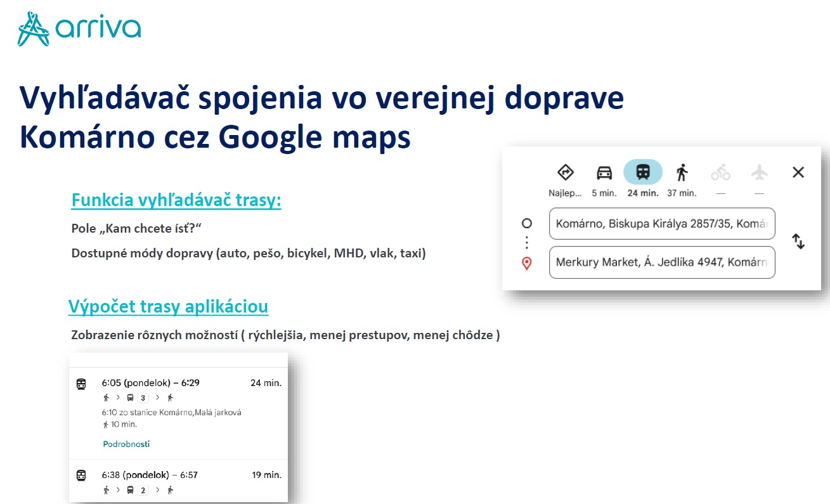Click the greyed-out bicycle mode icon
The height and width of the screenshot is (504, 830).
click(720, 172)
